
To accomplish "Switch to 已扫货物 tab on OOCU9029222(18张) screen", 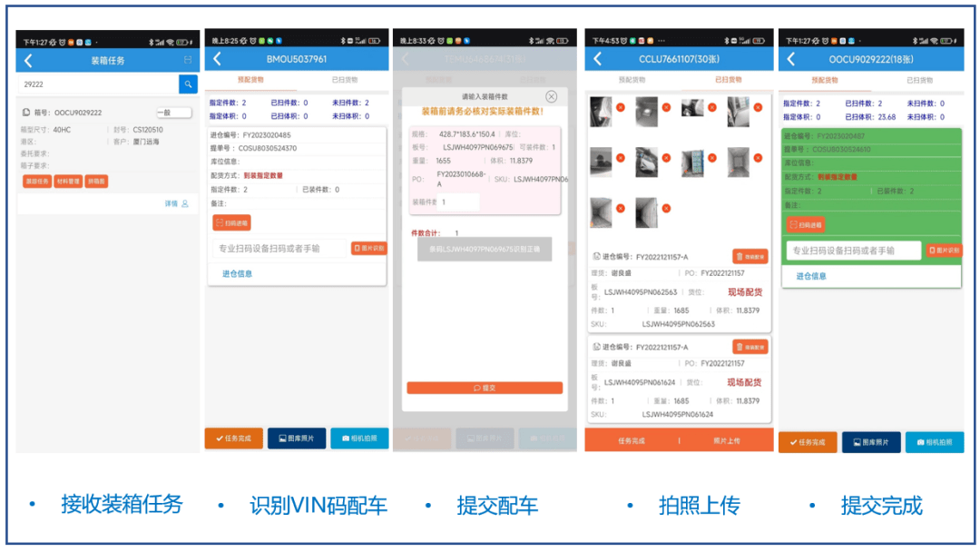I will 919,80.
